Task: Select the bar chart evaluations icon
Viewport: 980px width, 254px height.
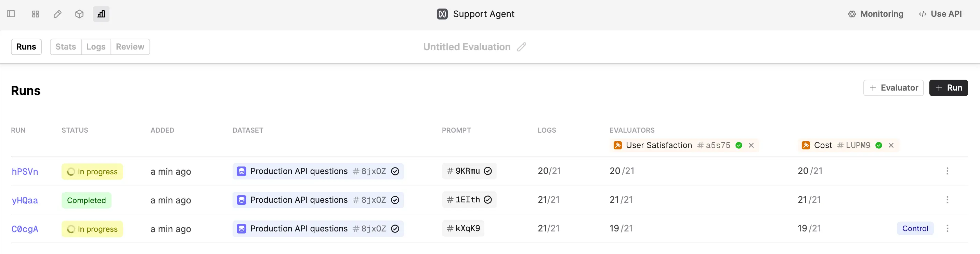Action: [x=101, y=14]
